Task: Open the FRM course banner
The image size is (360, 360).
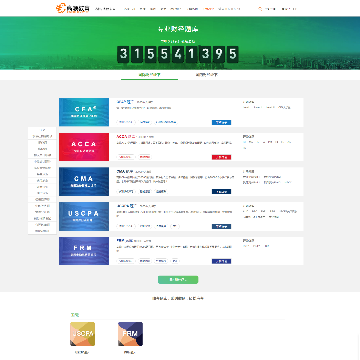Action: pos(84,251)
